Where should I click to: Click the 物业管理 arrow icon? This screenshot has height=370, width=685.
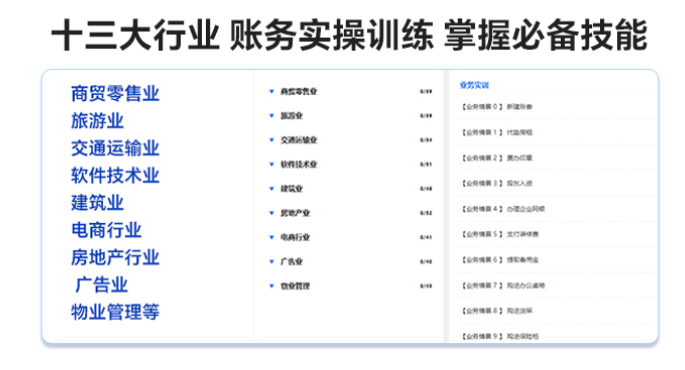coord(271,286)
